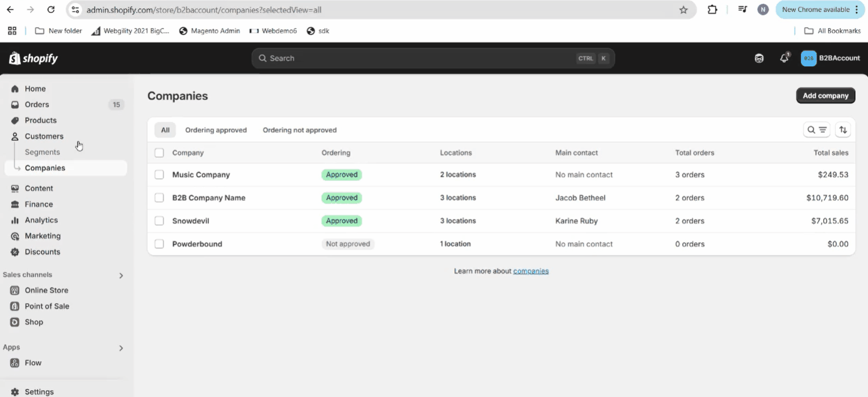Viewport: 868px width, 397px height.
Task: Reload the page with the refresh icon
Action: pyautogui.click(x=51, y=10)
